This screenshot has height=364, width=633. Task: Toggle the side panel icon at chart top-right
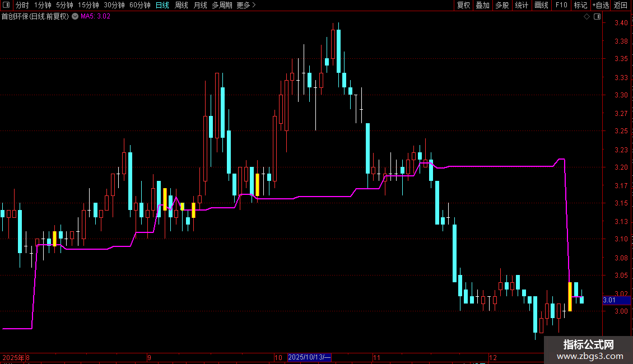point(597,16)
